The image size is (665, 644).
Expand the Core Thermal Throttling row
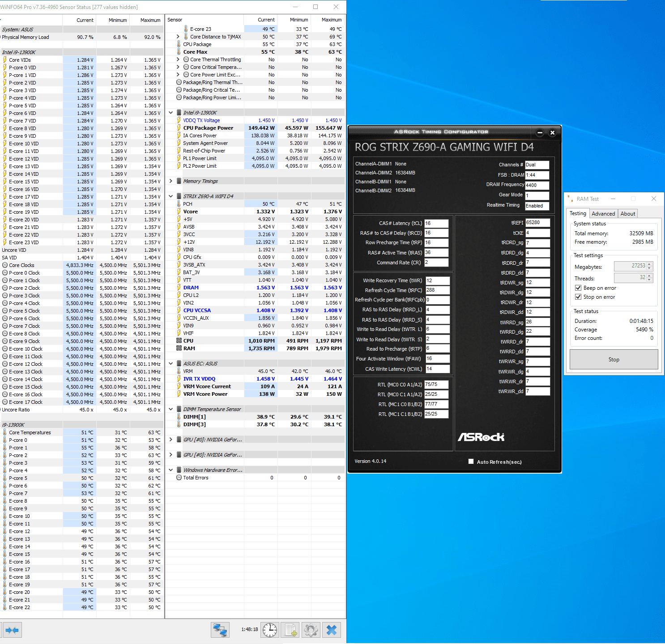178,59
